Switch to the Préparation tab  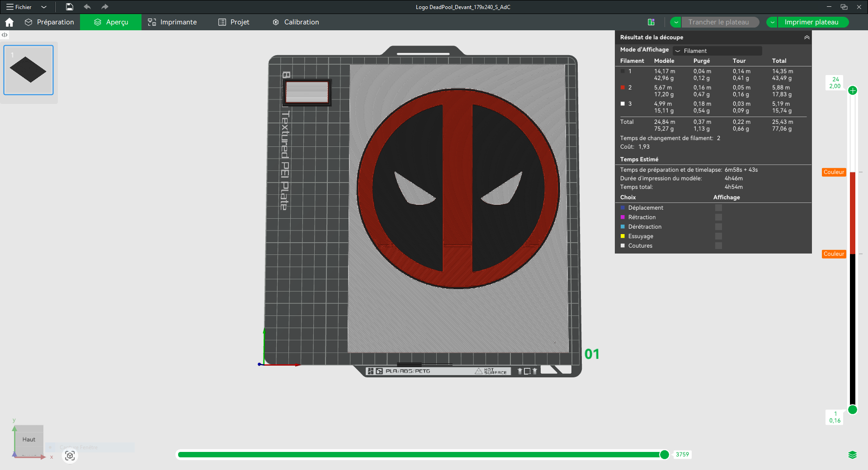click(x=49, y=22)
